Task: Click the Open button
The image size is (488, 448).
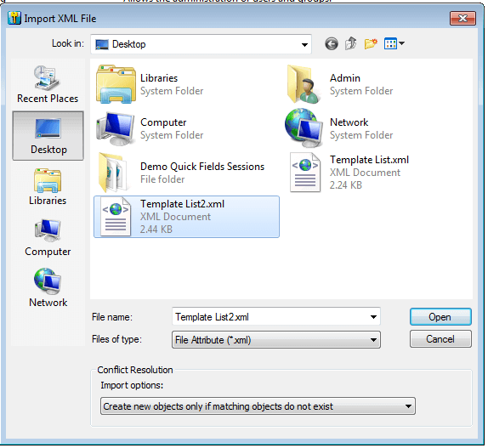Action: pos(440,317)
